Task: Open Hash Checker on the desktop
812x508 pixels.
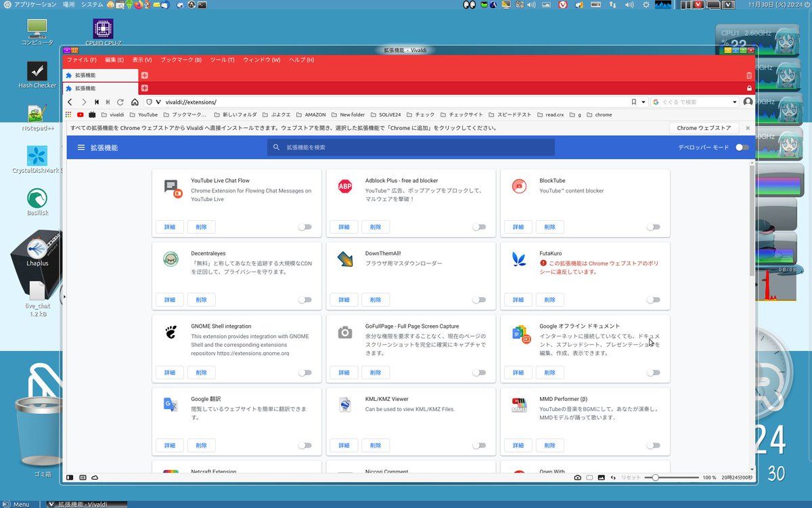Action: click(37, 71)
